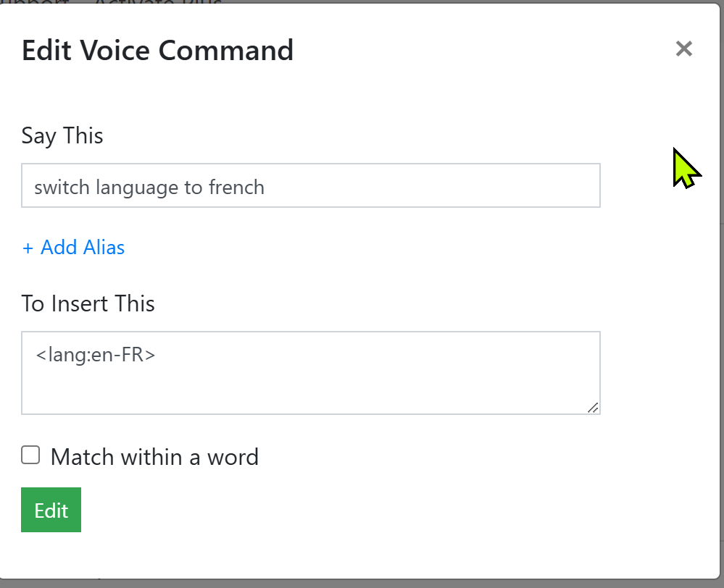Enable the Match within a word checkbox
The height and width of the screenshot is (588, 724).
point(30,455)
